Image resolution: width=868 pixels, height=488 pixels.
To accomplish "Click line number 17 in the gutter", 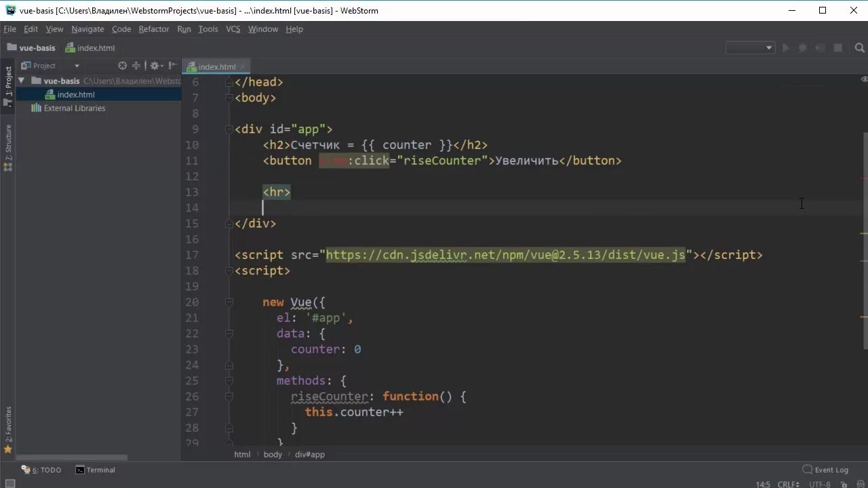I will [191, 255].
